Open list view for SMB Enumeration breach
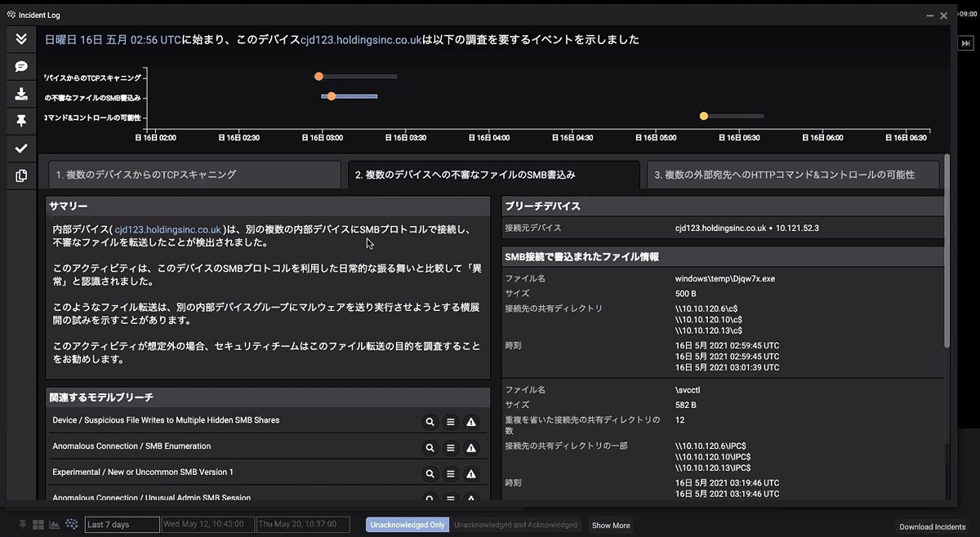The height and width of the screenshot is (537, 980). [x=450, y=448]
